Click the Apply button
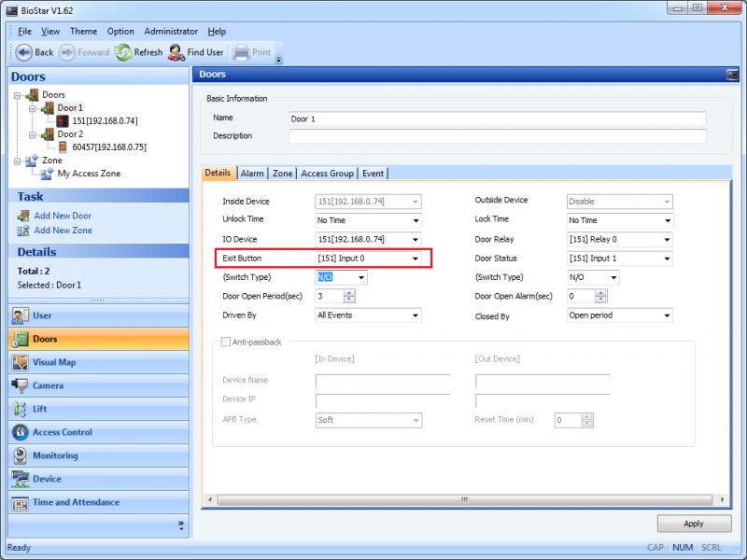The height and width of the screenshot is (560, 747). (x=694, y=524)
